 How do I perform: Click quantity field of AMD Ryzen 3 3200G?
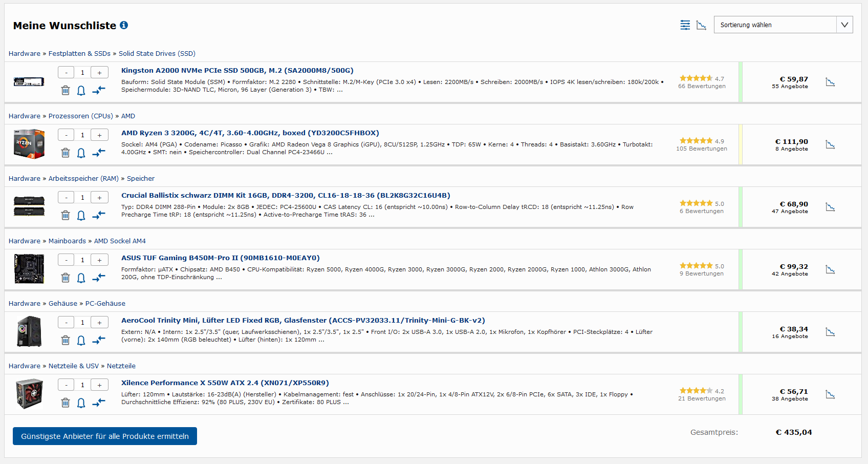[x=82, y=135]
